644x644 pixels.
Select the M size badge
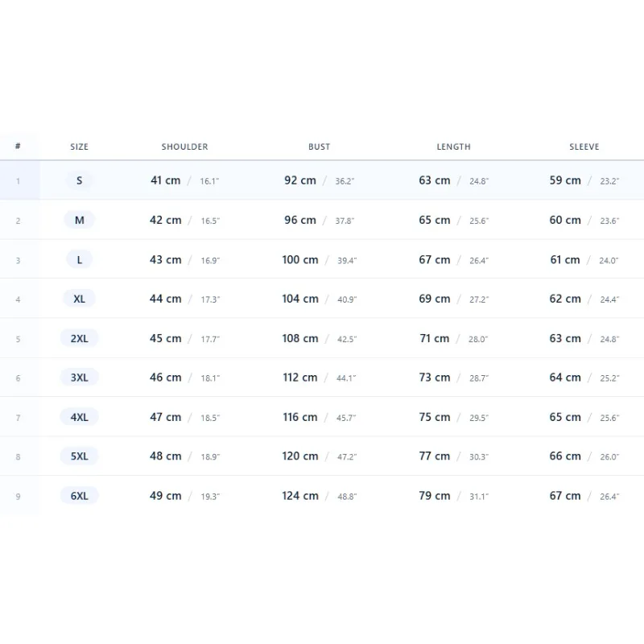[79, 220]
